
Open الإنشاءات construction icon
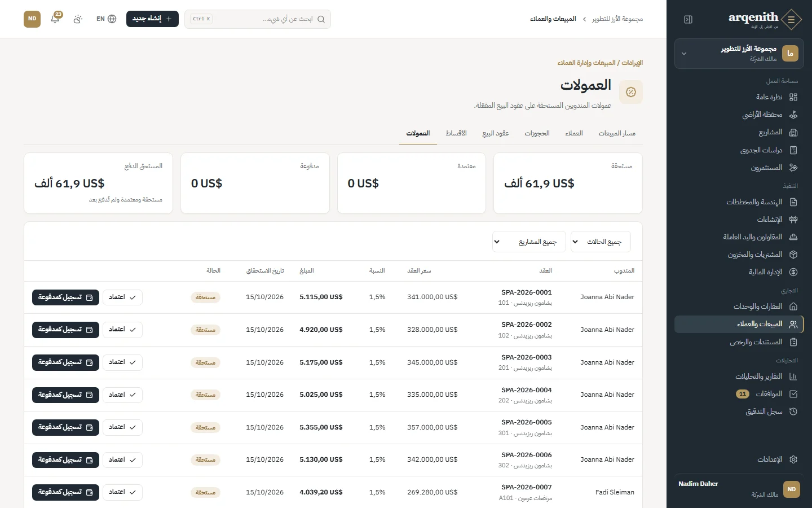click(x=793, y=220)
